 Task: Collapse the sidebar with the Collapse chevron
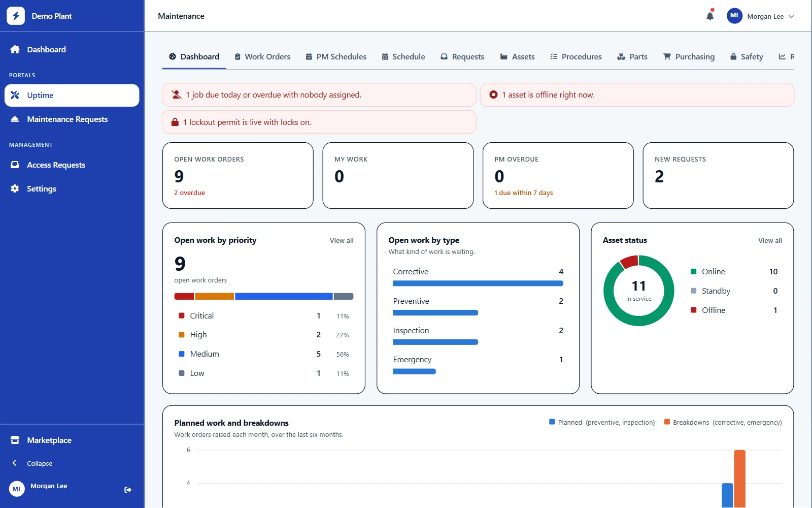15,463
